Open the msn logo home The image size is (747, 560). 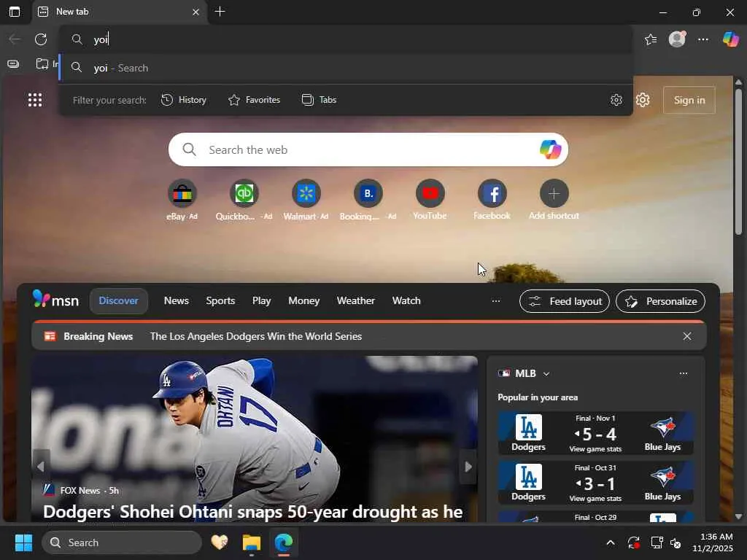pos(55,300)
